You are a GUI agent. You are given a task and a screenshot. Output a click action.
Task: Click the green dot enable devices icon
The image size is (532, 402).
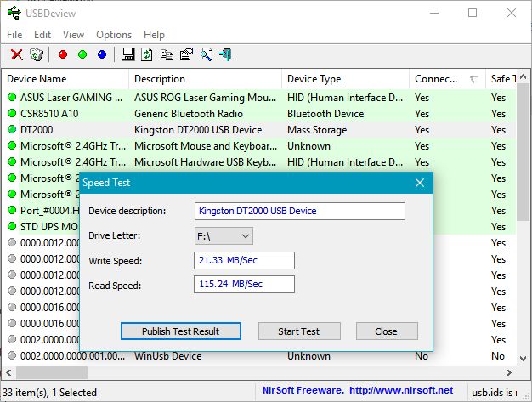click(82, 54)
